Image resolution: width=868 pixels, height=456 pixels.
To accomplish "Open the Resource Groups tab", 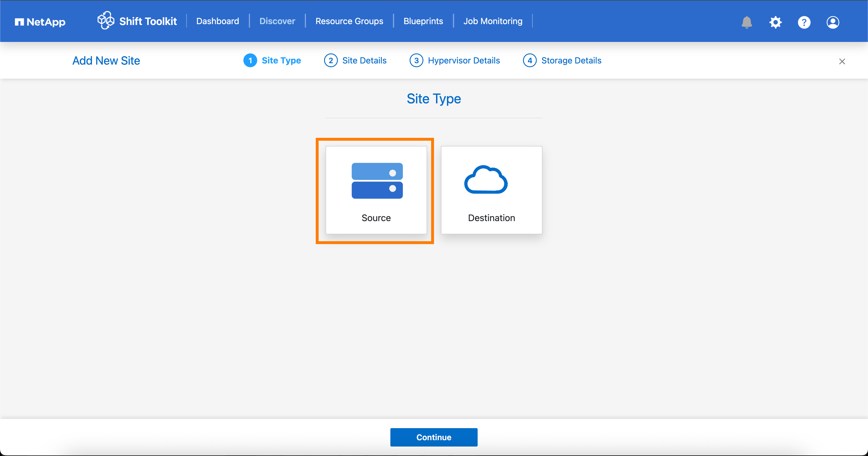I will tap(349, 21).
